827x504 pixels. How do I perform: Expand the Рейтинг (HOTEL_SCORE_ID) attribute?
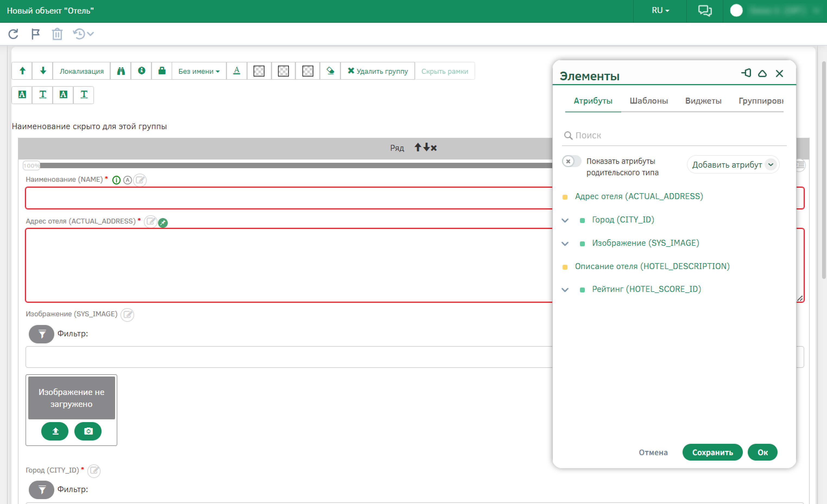pyautogui.click(x=565, y=289)
